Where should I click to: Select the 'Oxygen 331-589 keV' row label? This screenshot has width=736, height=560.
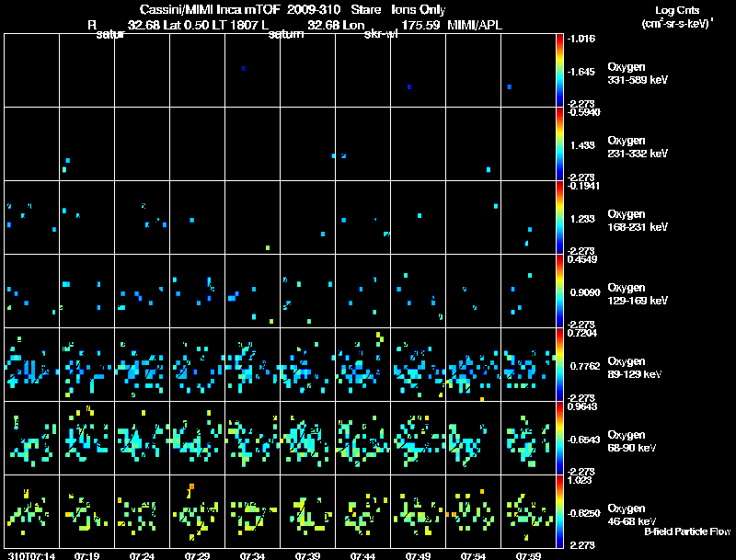pos(638,74)
